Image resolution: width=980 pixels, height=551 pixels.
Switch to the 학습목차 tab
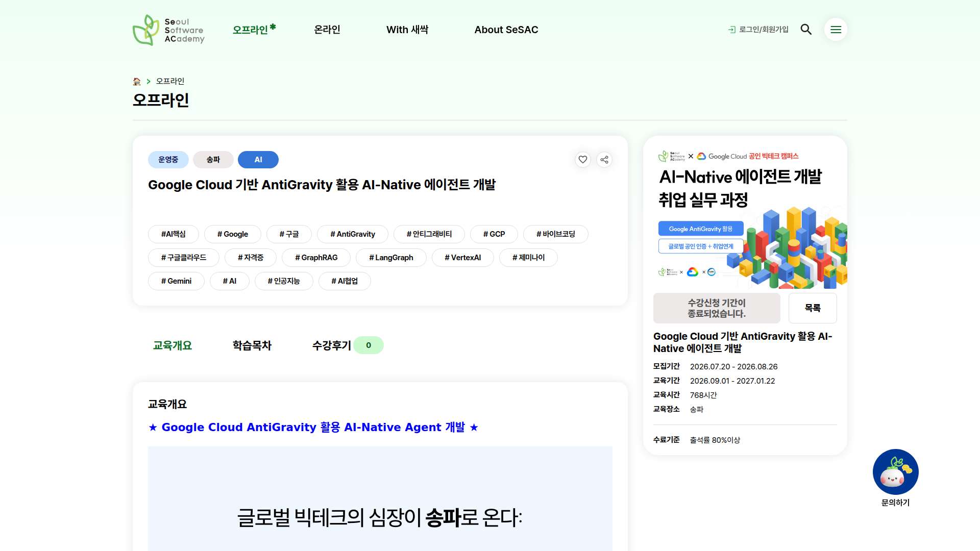point(252,345)
